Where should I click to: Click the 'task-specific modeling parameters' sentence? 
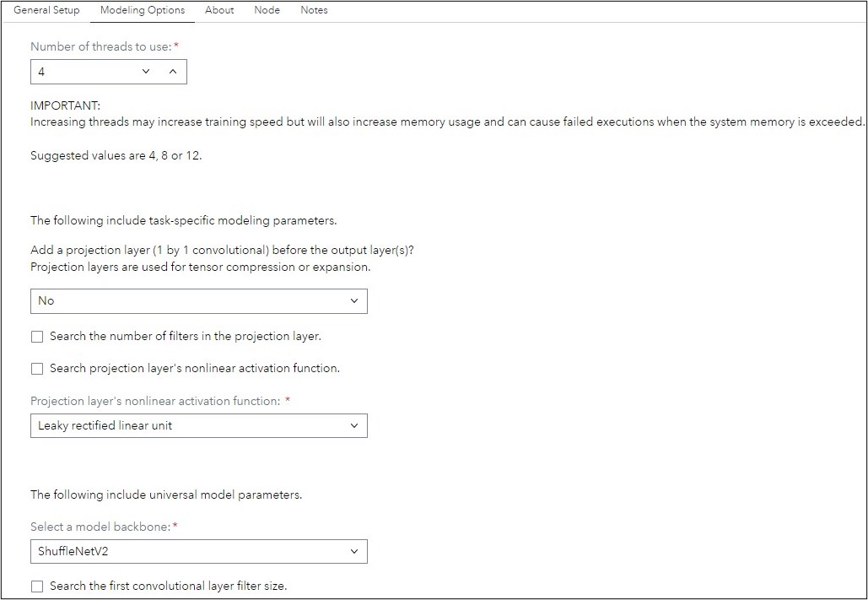183,220
